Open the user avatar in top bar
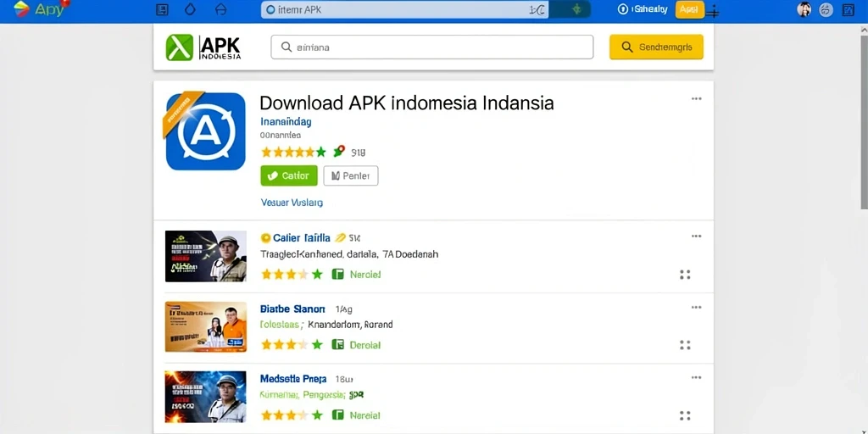Image resolution: width=868 pixels, height=434 pixels. coord(804,9)
